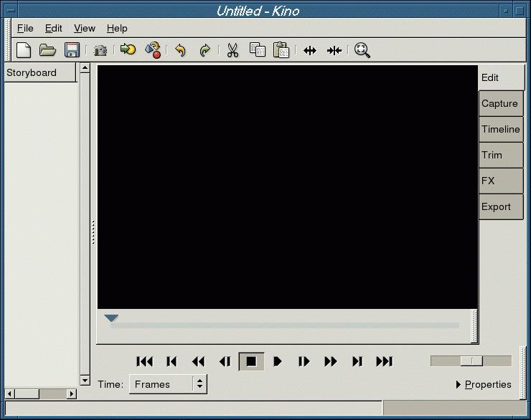Open a file with the folder icon
The height and width of the screenshot is (420, 531).
pyautogui.click(x=47, y=50)
